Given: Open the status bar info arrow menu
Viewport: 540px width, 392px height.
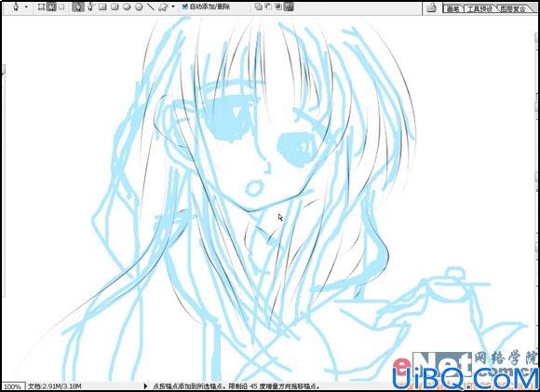Looking at the screenshot, I should click(x=145, y=386).
